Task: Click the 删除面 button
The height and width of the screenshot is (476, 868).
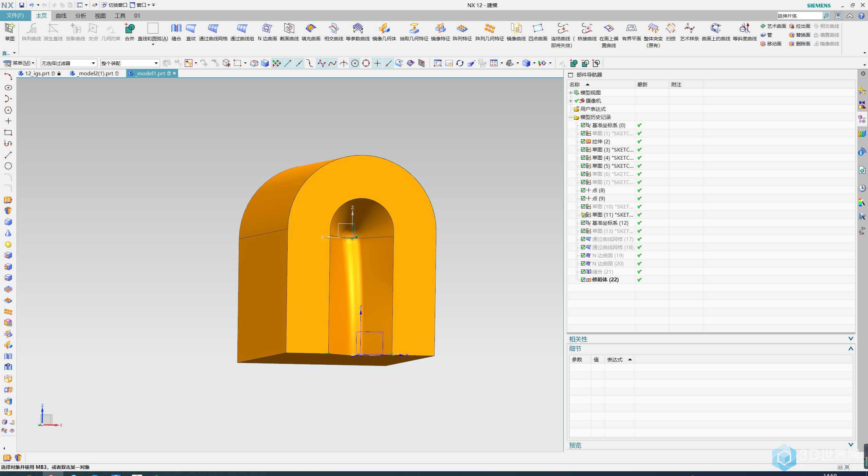Action: pyautogui.click(x=800, y=44)
